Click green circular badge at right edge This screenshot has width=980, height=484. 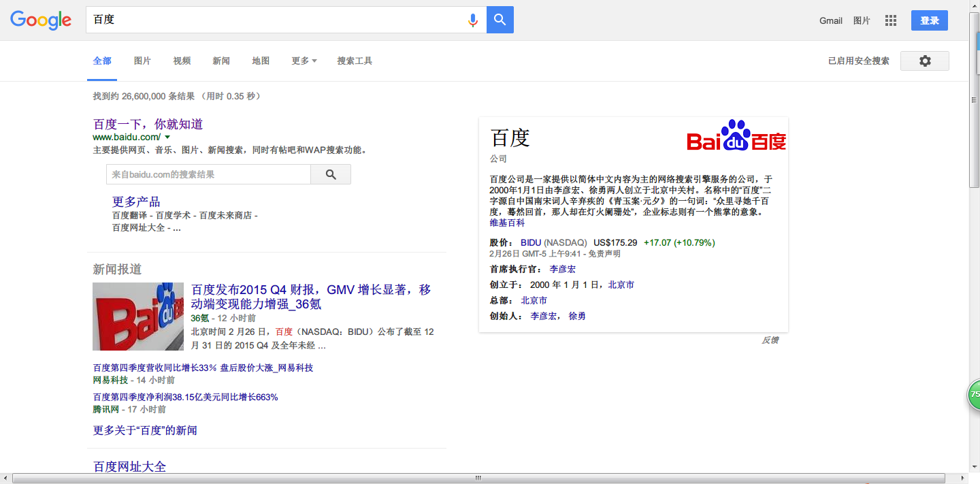tap(974, 395)
